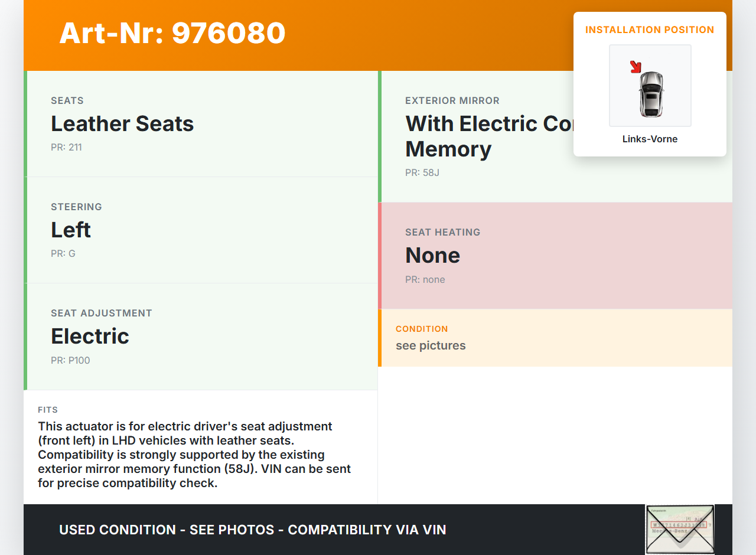Click the Installation Position title
Image resolution: width=756 pixels, height=555 pixels.
[x=650, y=30]
